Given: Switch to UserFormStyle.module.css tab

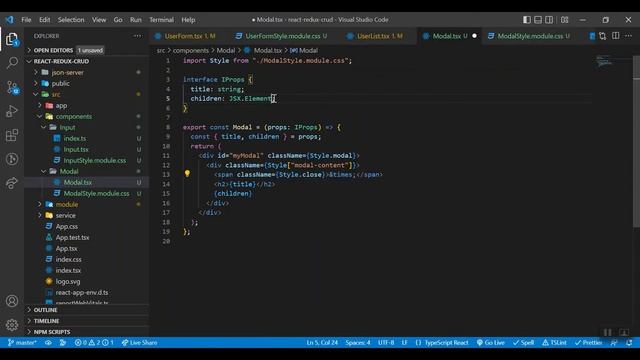Looking at the screenshot, I should click(x=282, y=36).
